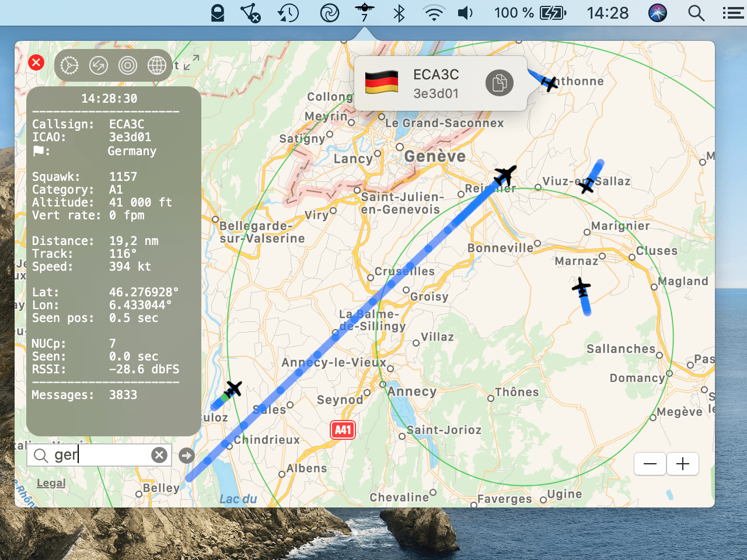Open the airplane tracker menu bar icon
747x560 pixels.
(x=365, y=12)
